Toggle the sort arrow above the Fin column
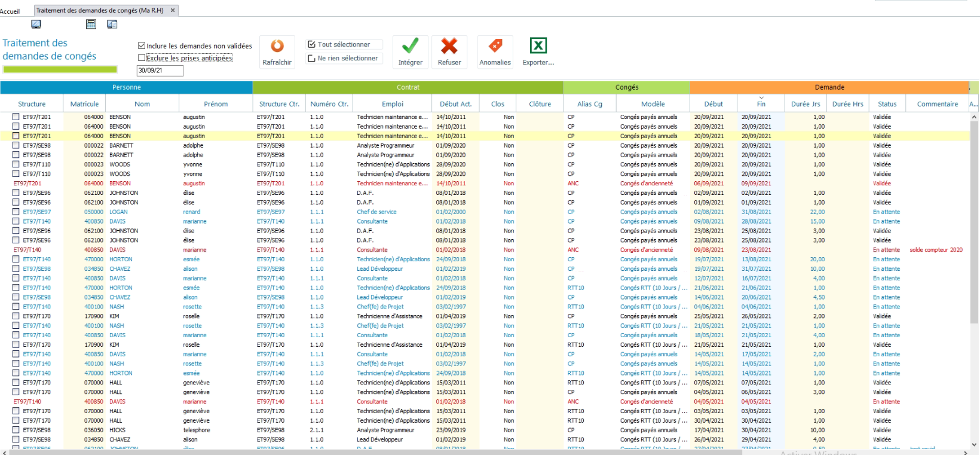The height and width of the screenshot is (455, 980). click(x=761, y=97)
